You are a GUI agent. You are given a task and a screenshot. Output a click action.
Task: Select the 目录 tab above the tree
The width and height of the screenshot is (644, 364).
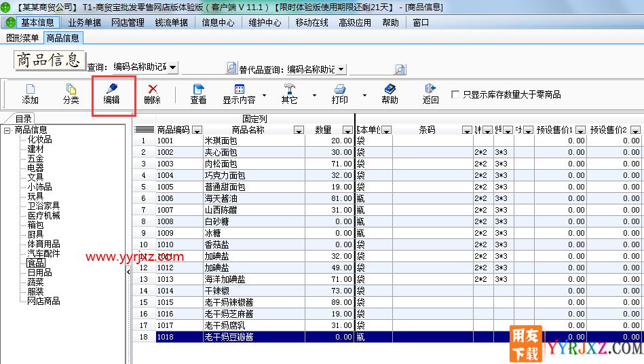[23, 119]
